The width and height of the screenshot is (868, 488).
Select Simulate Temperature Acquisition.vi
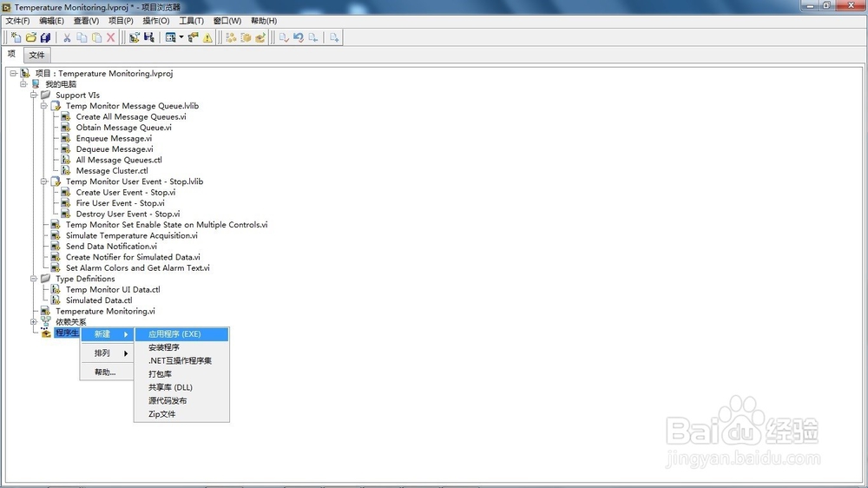[x=132, y=235]
